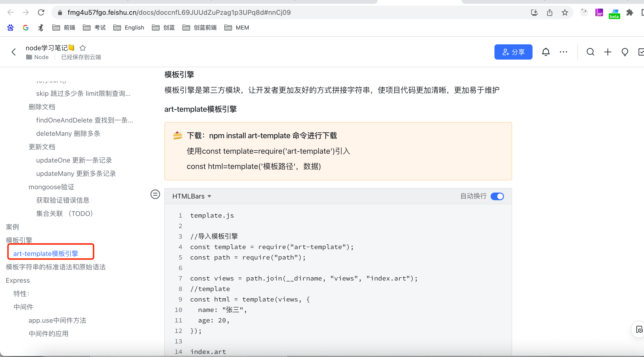Click the address bar URL
Image resolution: width=644 pixels, height=357 pixels.
[x=179, y=12]
